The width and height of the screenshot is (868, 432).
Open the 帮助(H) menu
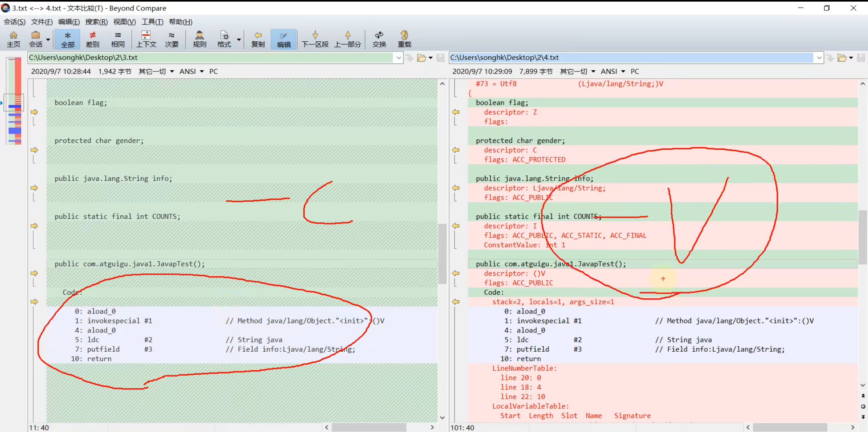click(x=180, y=22)
